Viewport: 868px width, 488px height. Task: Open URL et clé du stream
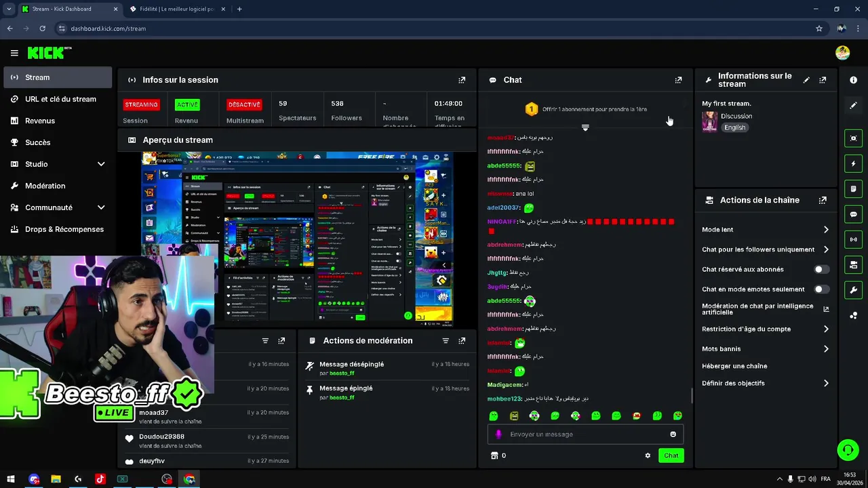click(x=58, y=99)
